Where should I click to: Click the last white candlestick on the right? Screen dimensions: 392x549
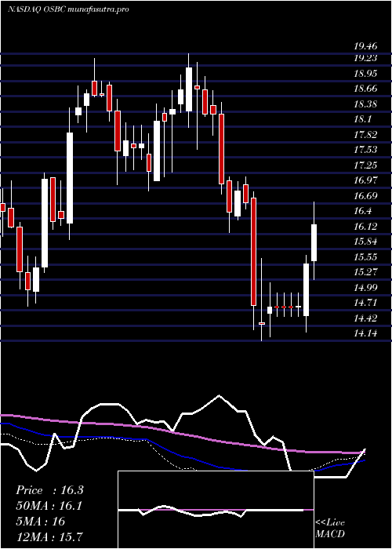pos(314,242)
